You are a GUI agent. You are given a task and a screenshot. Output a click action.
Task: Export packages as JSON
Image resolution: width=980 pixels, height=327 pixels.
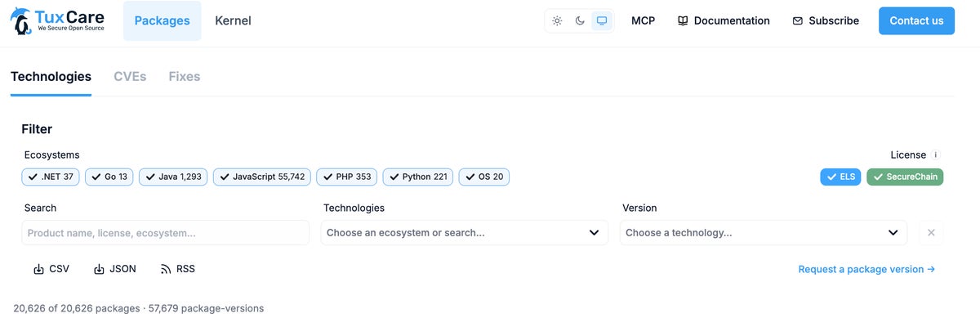[x=115, y=269]
